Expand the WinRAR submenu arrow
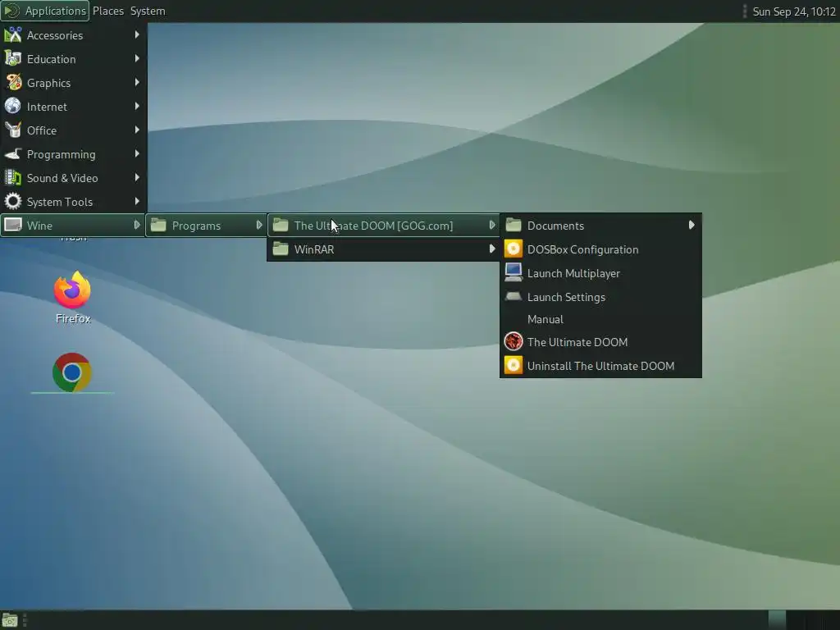 click(x=492, y=249)
